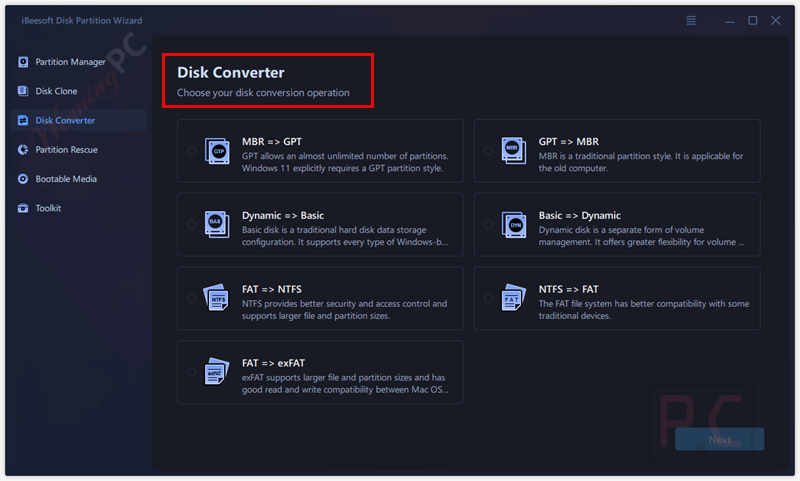The width and height of the screenshot is (800, 481).
Task: Click the GPT to MBR disk icon
Action: [514, 151]
